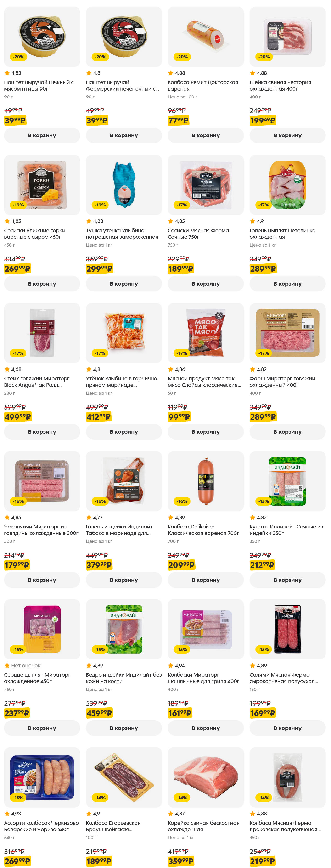Click Колбаса Егорьевская Брауншвейгская product image

123,777
